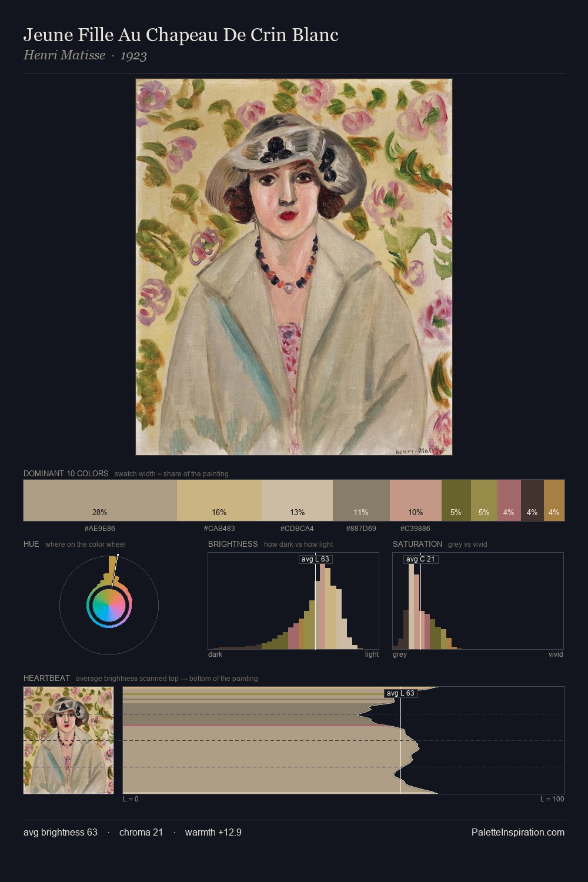Select the dark olive 5% swatch
The width and height of the screenshot is (588, 882).
point(456,500)
